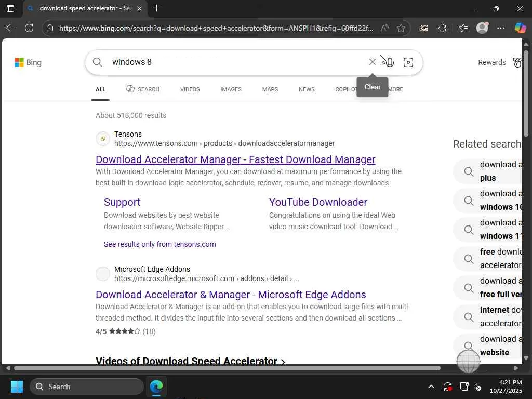Open Rewards medal icon
This screenshot has height=399, width=532.
click(517, 62)
